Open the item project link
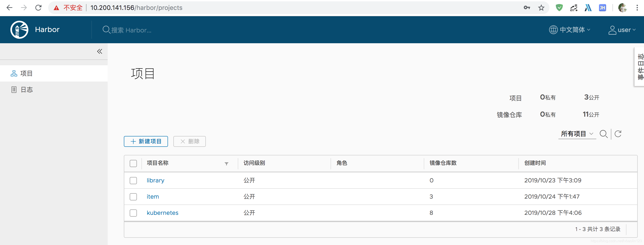Viewport: 644px width, 245px height. point(152,197)
